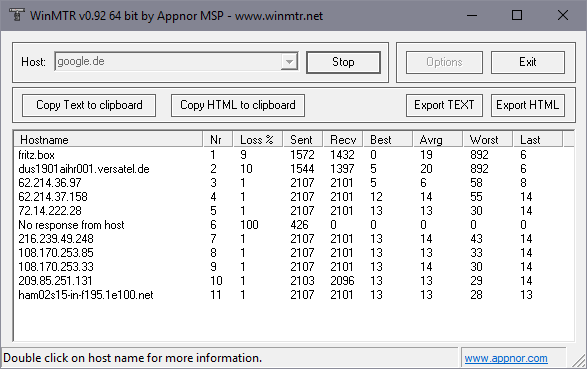Click the Best column header
The width and height of the screenshot is (587, 369).
click(388, 140)
